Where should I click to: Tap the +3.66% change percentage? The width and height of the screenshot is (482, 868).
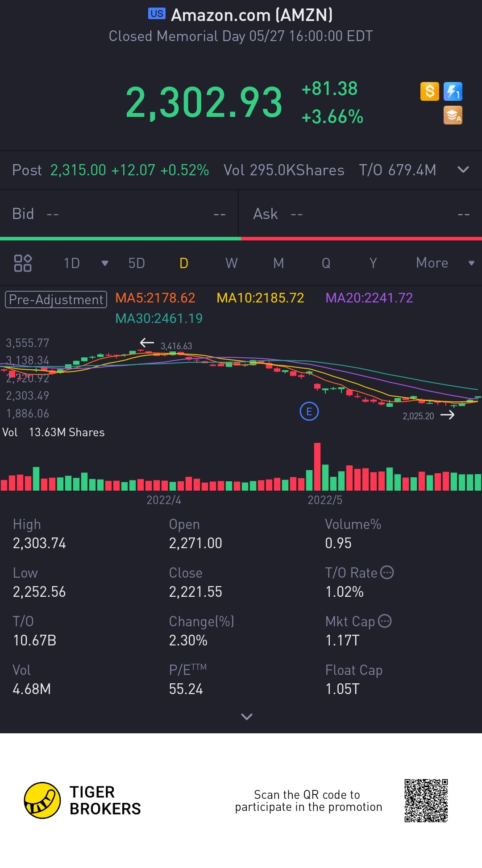[332, 117]
